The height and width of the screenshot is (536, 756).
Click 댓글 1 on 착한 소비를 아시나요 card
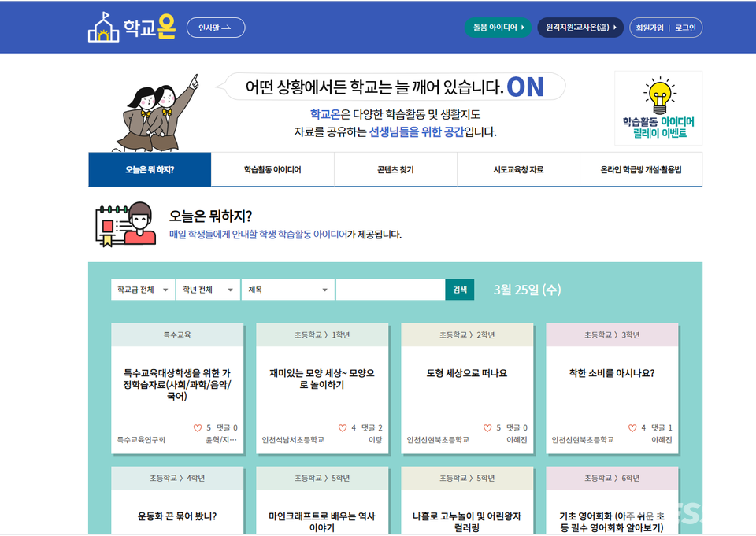tap(661, 428)
